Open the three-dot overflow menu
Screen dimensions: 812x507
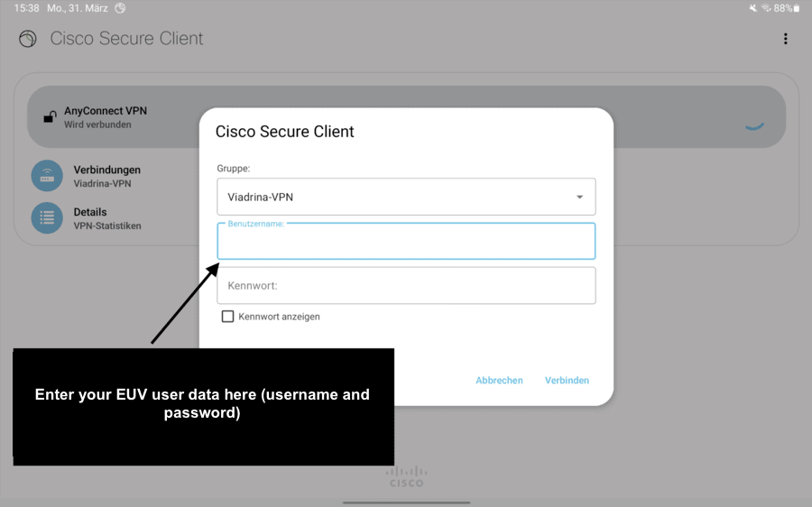785,39
